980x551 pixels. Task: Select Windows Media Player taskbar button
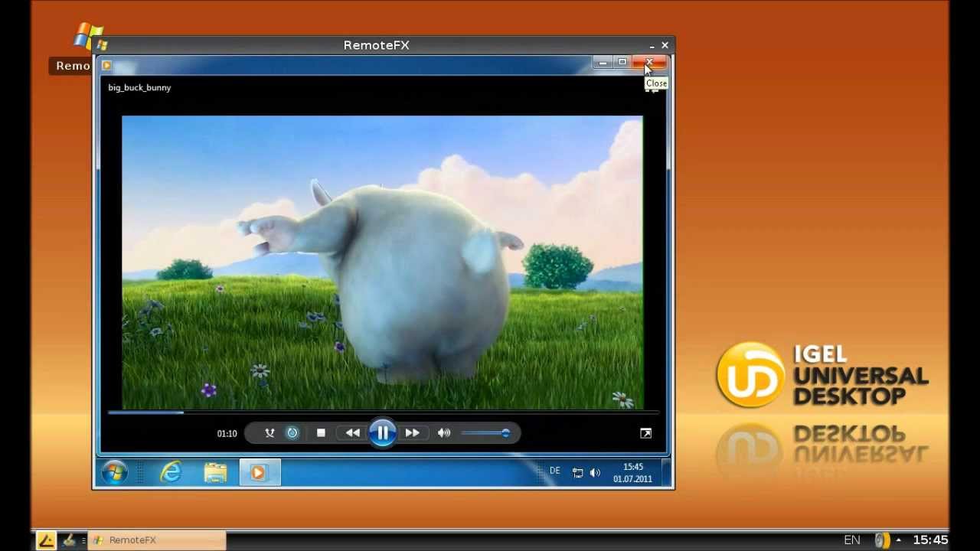click(x=260, y=473)
